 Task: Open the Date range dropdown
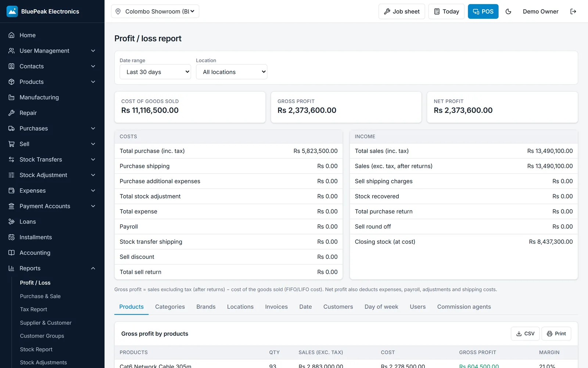click(x=155, y=72)
